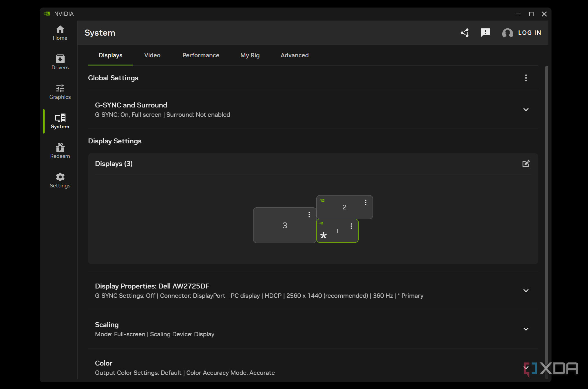Open the Home sidebar section
The height and width of the screenshot is (389, 588).
(x=60, y=33)
